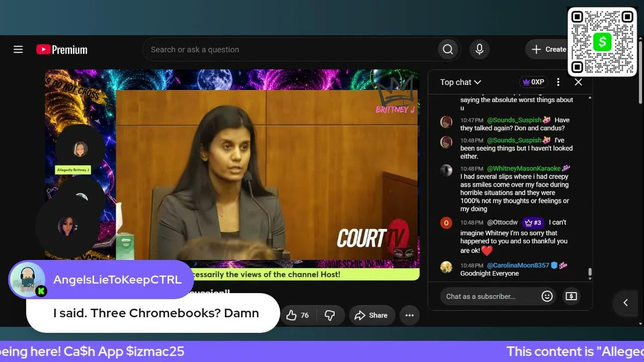
Task: Click the Cash App QR code overlay
Action: tap(602, 42)
